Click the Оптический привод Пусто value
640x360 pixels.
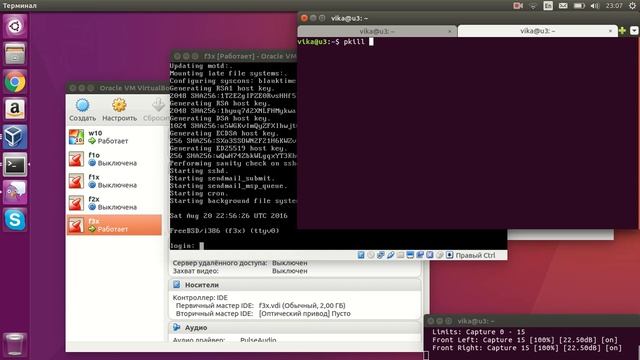tap(304, 313)
